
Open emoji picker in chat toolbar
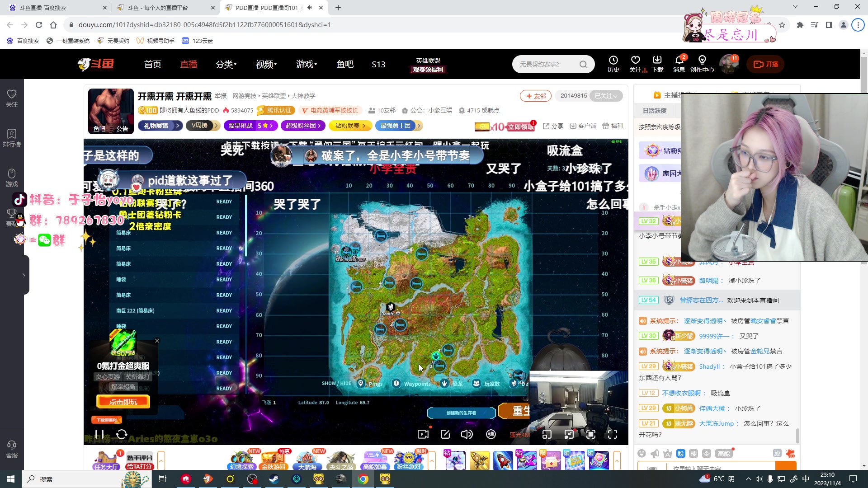(642, 453)
